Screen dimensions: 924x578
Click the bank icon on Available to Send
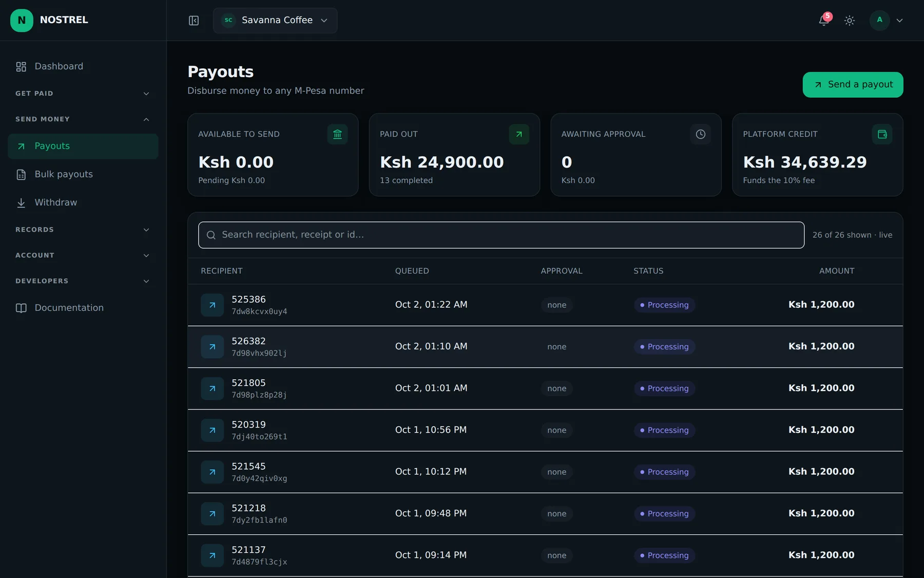coord(338,134)
